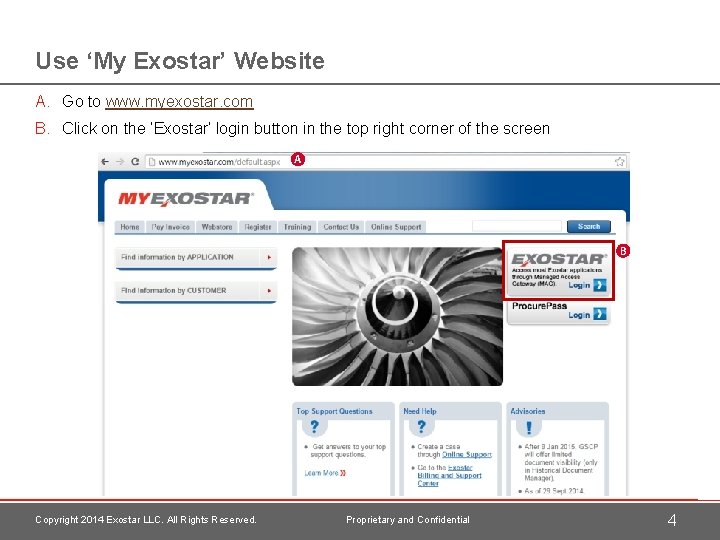Click the page icon in address bar

coord(152,162)
